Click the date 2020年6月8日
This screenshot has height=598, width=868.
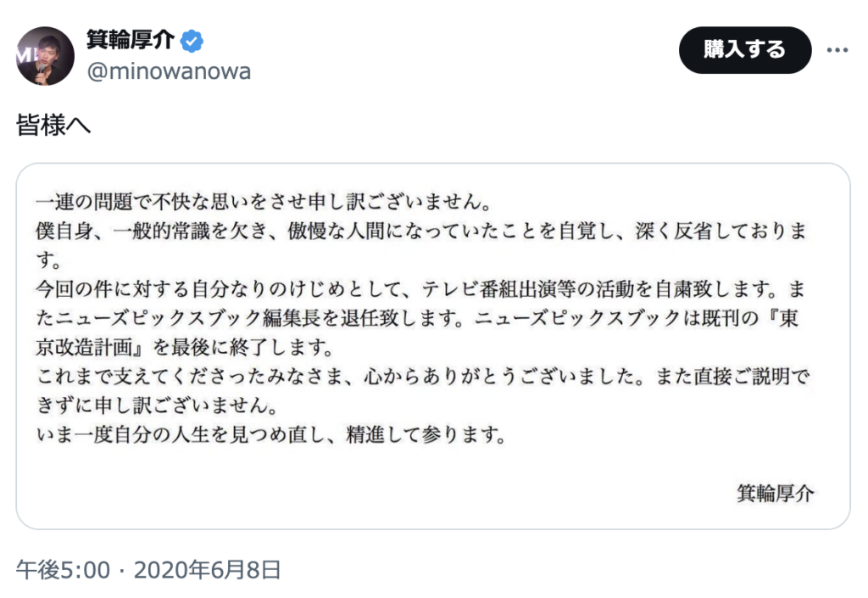(x=208, y=570)
